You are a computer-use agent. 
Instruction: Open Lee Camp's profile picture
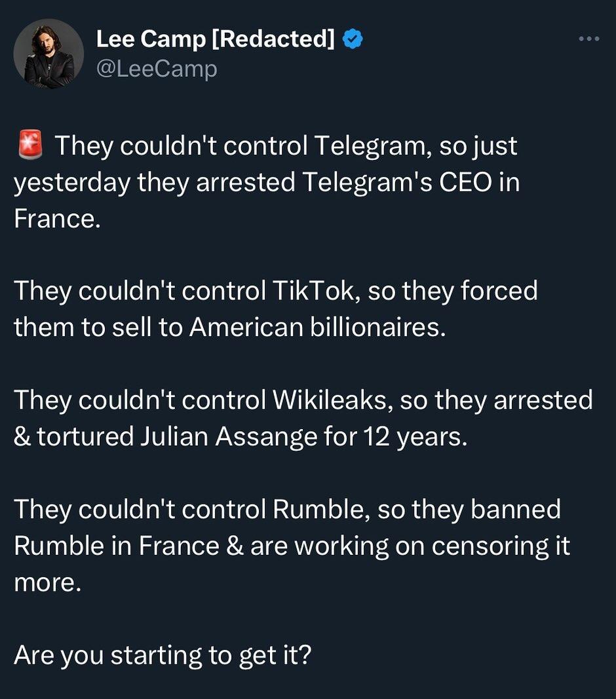pyautogui.click(x=48, y=54)
